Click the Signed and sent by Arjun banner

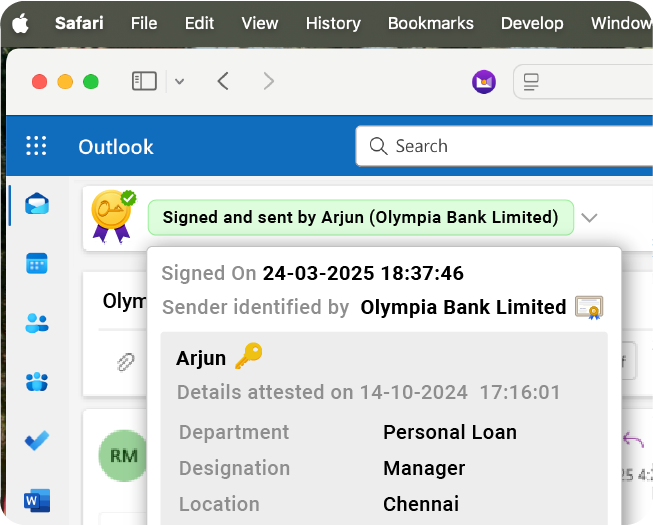pyautogui.click(x=361, y=218)
